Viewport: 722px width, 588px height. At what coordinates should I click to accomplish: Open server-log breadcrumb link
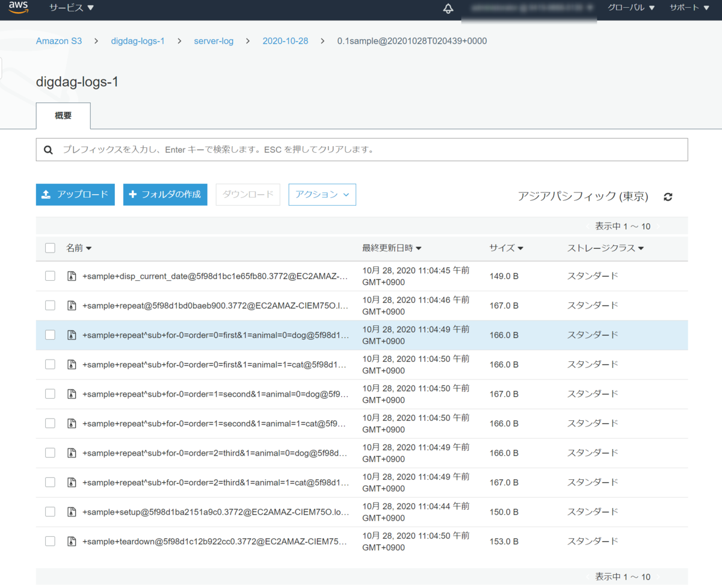214,41
